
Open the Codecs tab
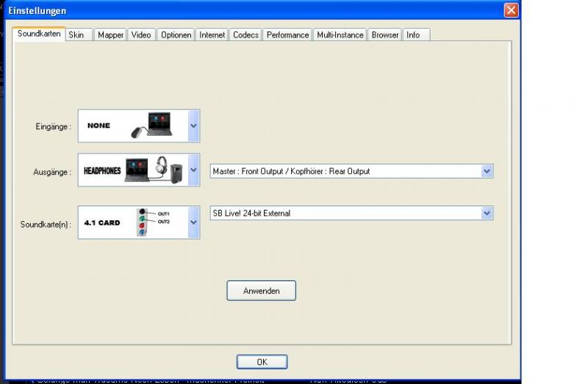pyautogui.click(x=245, y=35)
